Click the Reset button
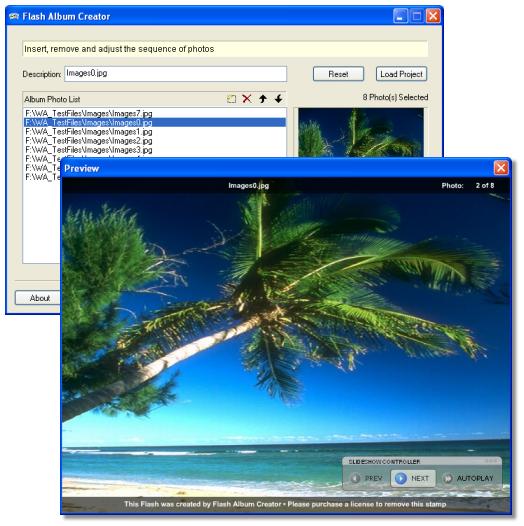Viewport: 524px width, 526px height. click(x=338, y=74)
